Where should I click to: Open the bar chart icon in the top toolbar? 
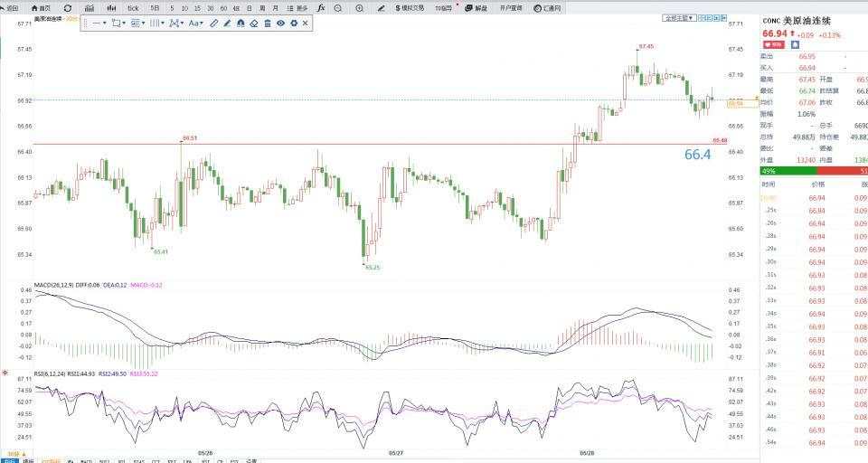[x=90, y=8]
